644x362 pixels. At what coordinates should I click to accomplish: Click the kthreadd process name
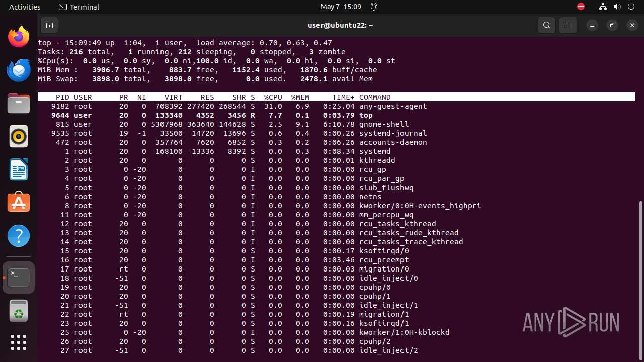click(x=377, y=160)
